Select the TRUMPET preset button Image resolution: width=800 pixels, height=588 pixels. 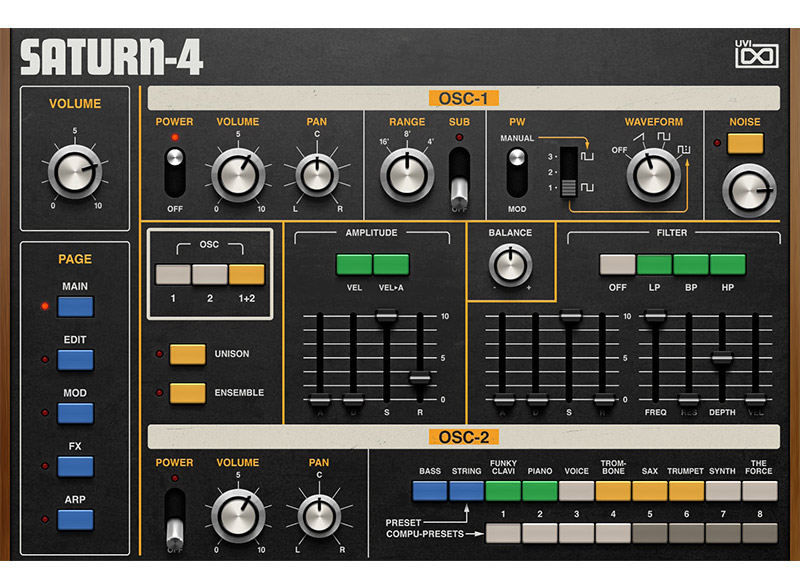(687, 491)
